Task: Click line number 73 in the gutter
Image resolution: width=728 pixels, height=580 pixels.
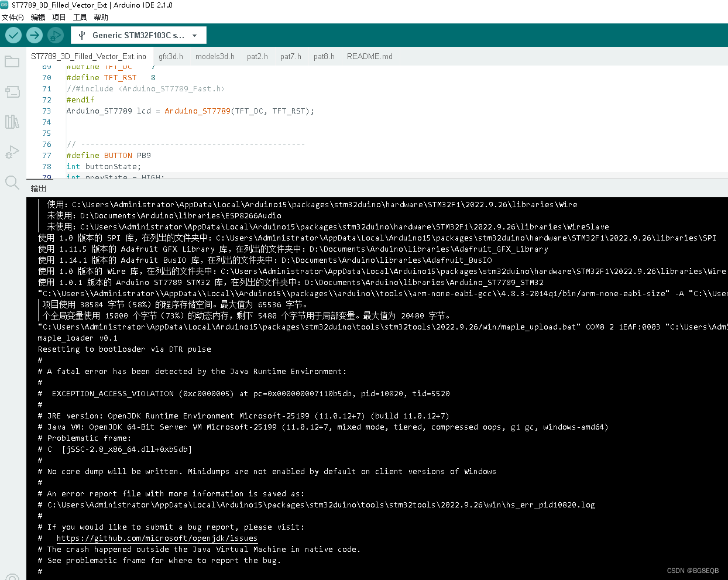Action: tap(47, 111)
